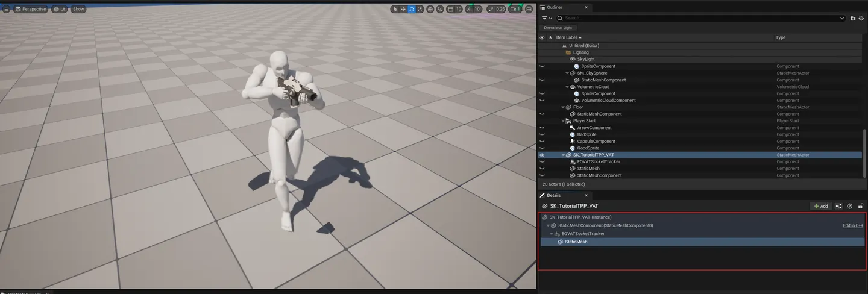Screen dimensions: 868x294
Task: Open the rotation snap 10° dropdown
Action: pyautogui.click(x=478, y=9)
